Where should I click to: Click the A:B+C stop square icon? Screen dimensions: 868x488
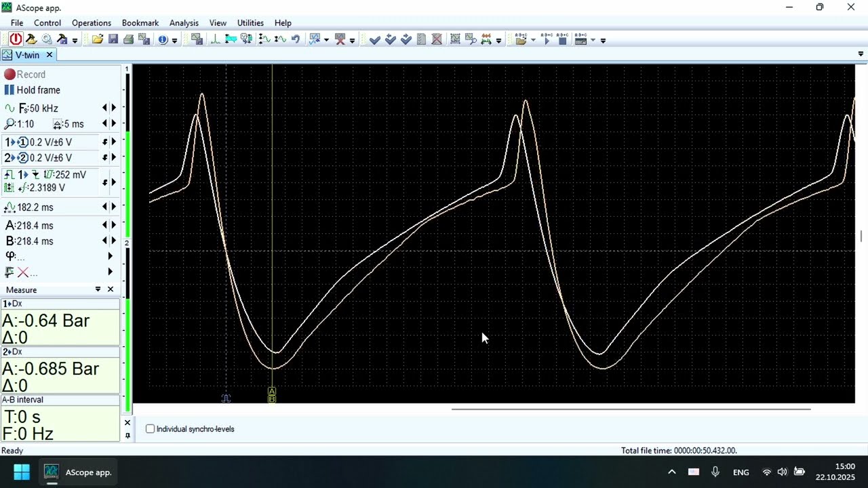[562, 39]
